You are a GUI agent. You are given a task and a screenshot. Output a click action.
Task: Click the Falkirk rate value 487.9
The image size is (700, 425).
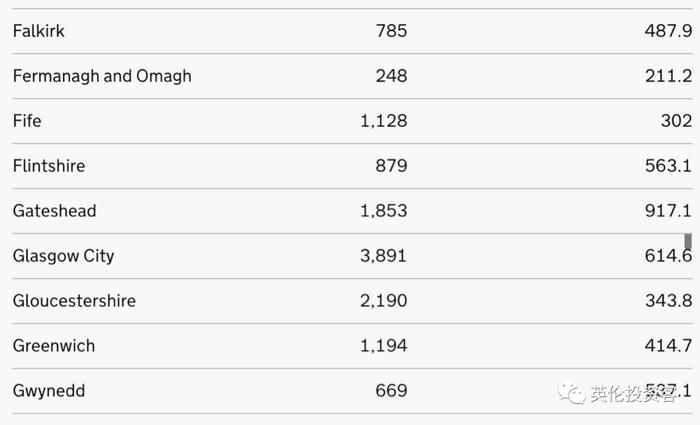(x=668, y=31)
